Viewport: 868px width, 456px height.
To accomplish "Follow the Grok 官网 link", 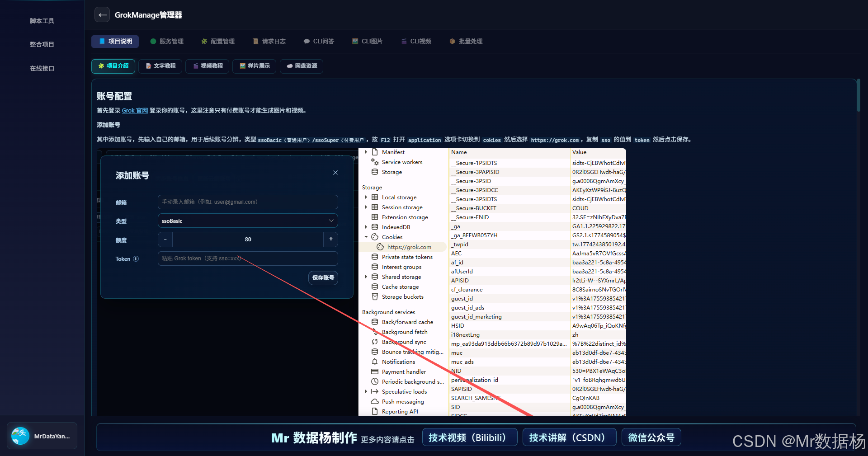I will (135, 111).
